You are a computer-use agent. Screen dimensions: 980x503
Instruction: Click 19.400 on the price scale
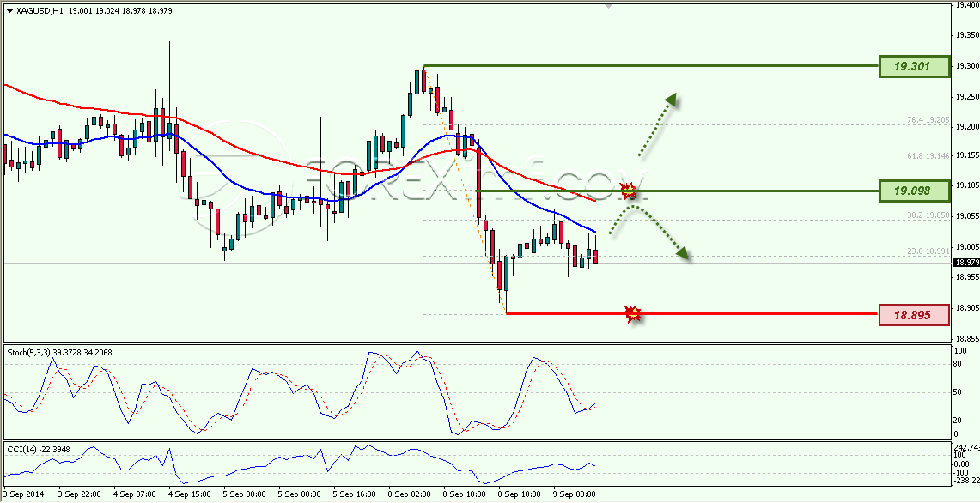pyautogui.click(x=967, y=4)
